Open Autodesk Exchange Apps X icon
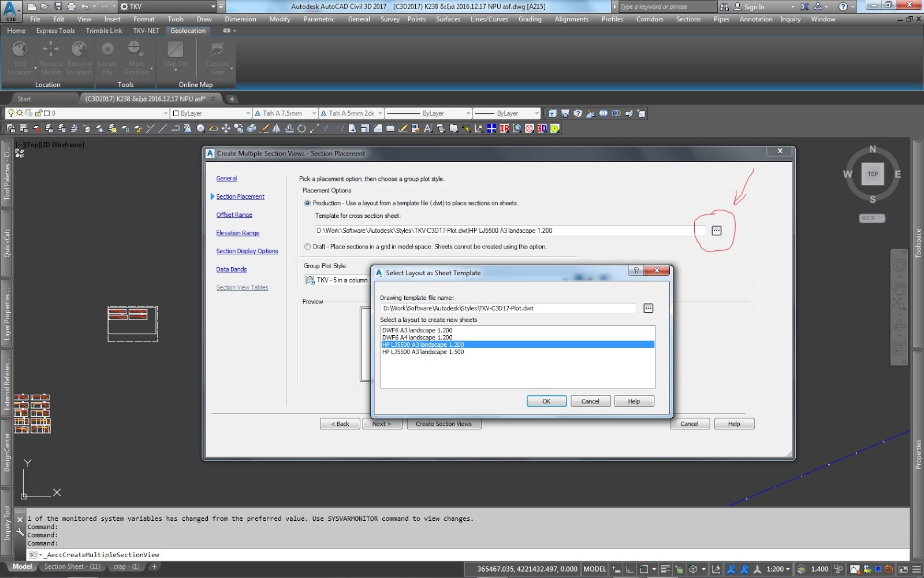Screen dimensions: 924x578 pos(805,7)
